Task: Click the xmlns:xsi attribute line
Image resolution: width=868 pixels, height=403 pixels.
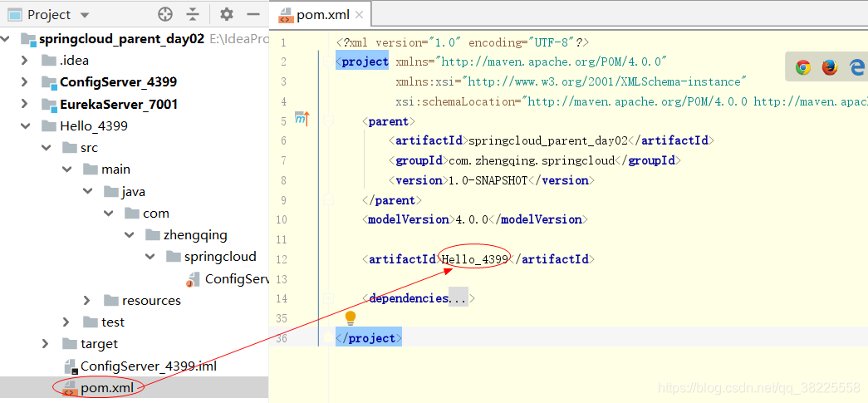Action: (x=571, y=82)
